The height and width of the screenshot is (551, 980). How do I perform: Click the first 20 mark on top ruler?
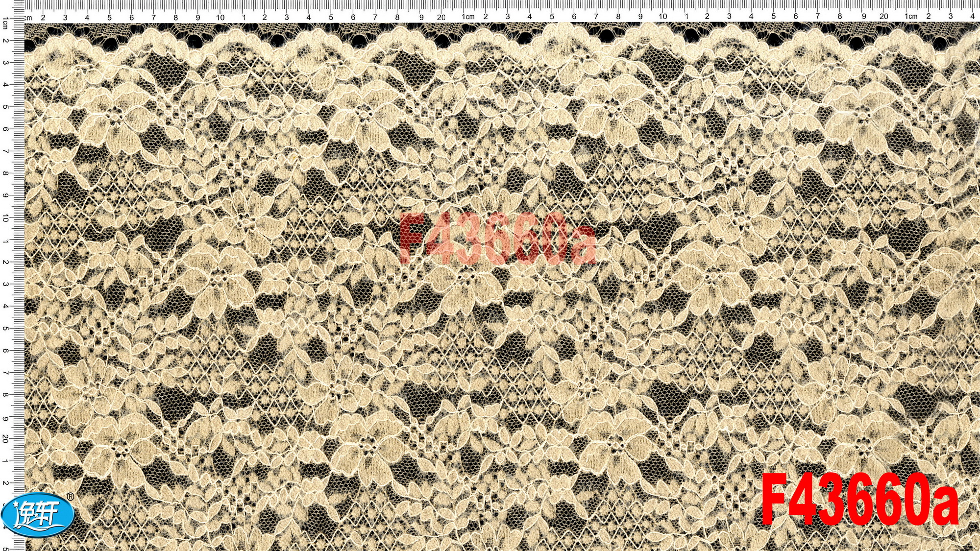coord(441,17)
